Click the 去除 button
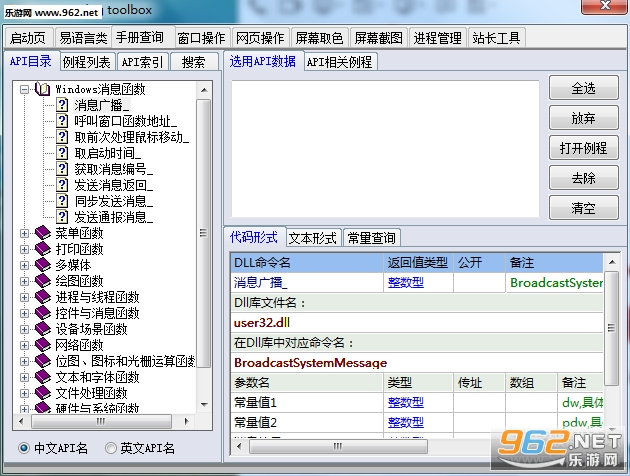The height and width of the screenshot is (476, 630). tap(583, 178)
